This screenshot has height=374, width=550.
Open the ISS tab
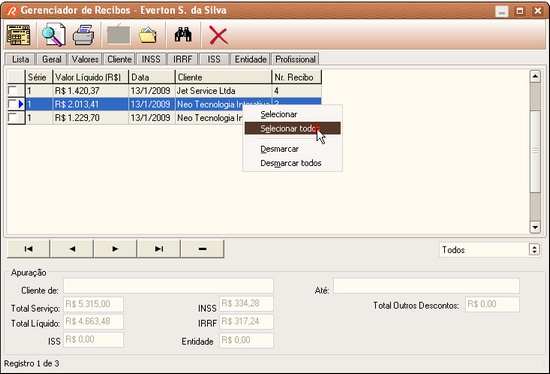click(x=214, y=59)
